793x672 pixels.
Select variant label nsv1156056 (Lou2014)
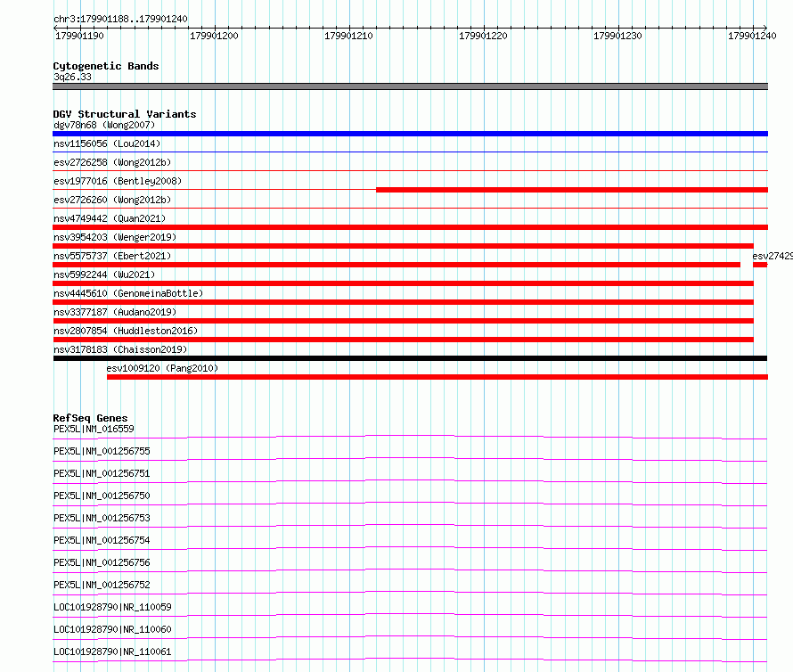tap(107, 143)
